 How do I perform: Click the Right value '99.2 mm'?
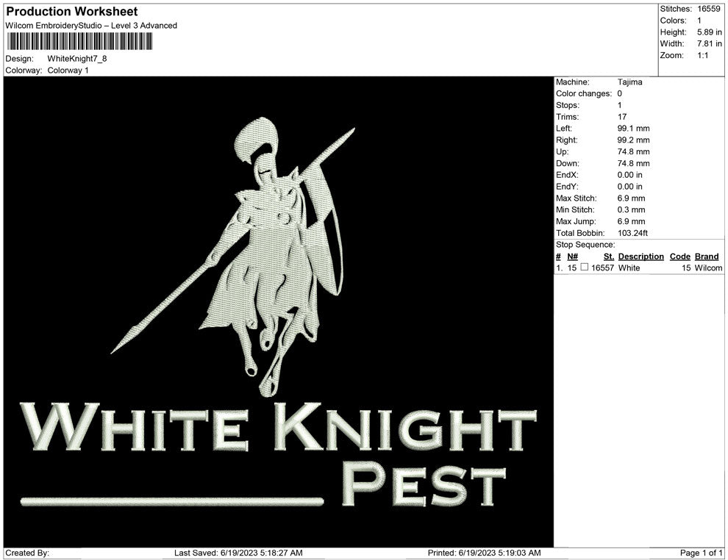(x=633, y=140)
